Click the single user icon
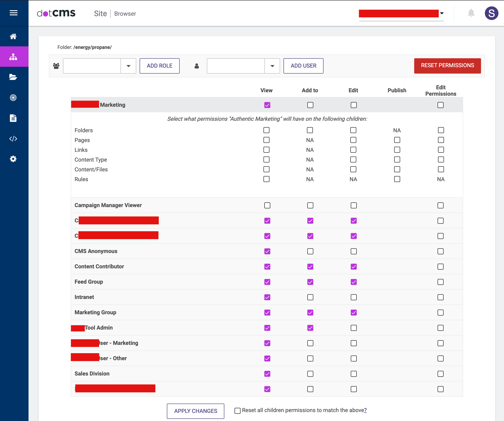 coord(197,66)
